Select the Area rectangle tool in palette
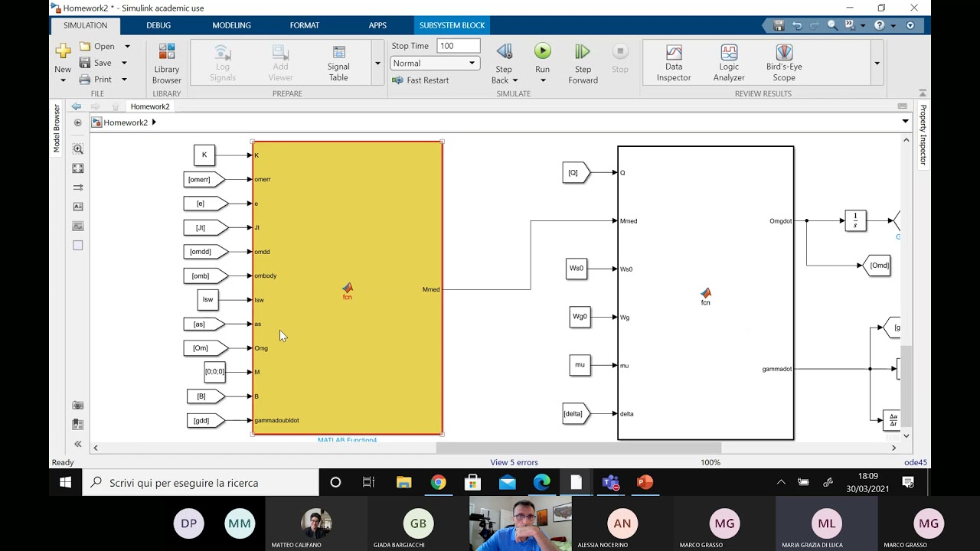 [x=77, y=246]
